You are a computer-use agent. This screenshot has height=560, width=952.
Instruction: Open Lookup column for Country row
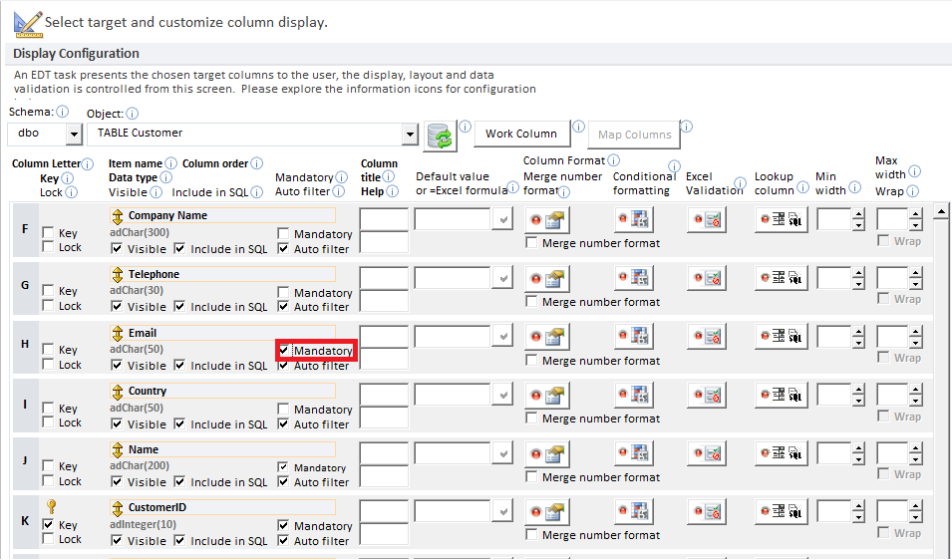[782, 395]
